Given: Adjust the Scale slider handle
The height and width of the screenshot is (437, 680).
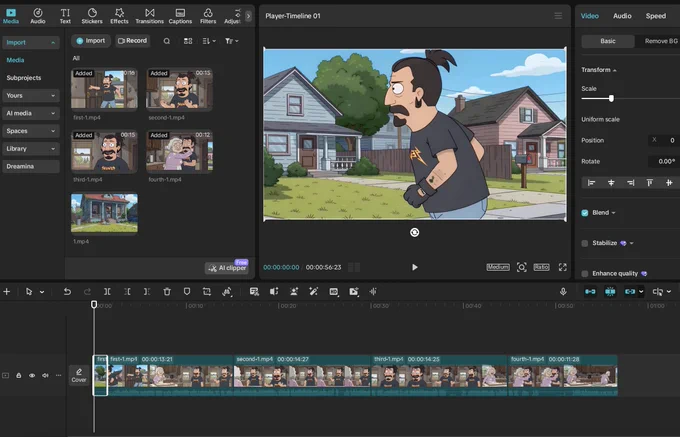Looking at the screenshot, I should coord(611,99).
